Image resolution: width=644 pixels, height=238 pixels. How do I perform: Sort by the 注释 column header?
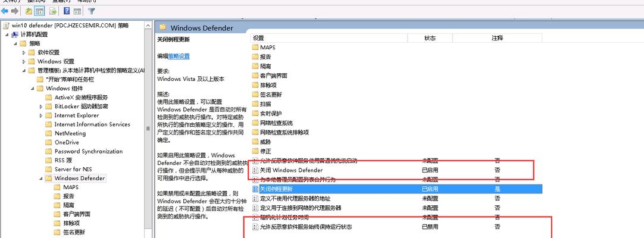(x=498, y=37)
